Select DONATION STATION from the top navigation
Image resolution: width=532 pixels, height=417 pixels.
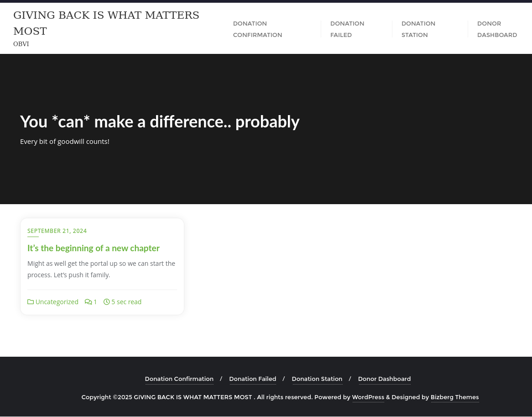coord(418,29)
